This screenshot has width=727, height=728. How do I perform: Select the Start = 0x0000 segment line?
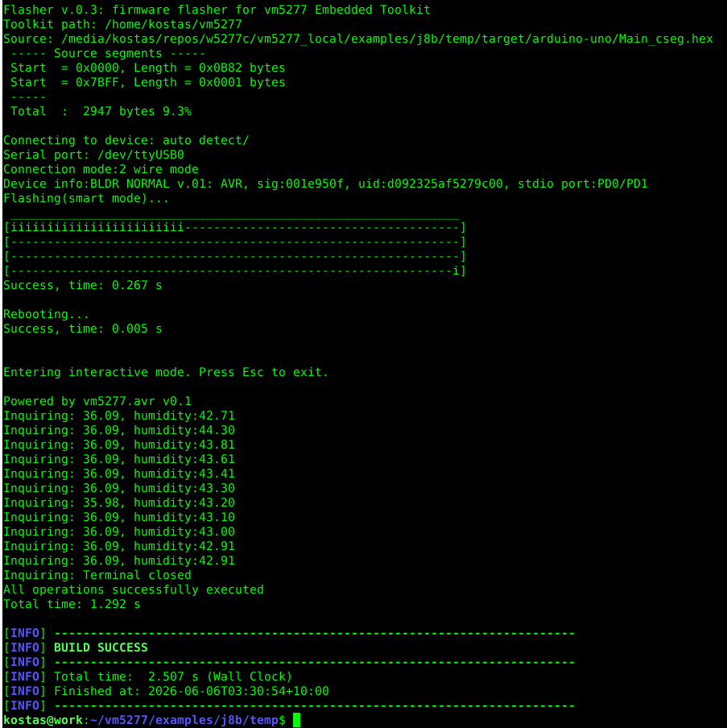coord(147,68)
